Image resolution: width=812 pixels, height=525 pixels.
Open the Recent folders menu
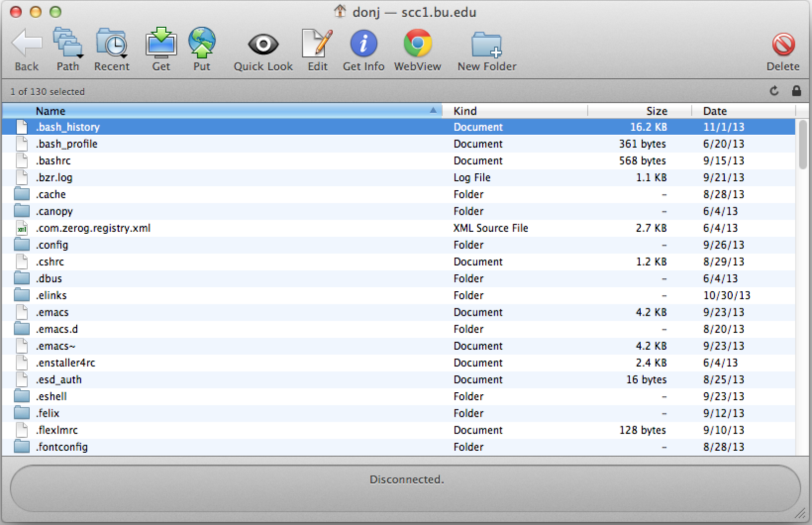click(x=112, y=44)
